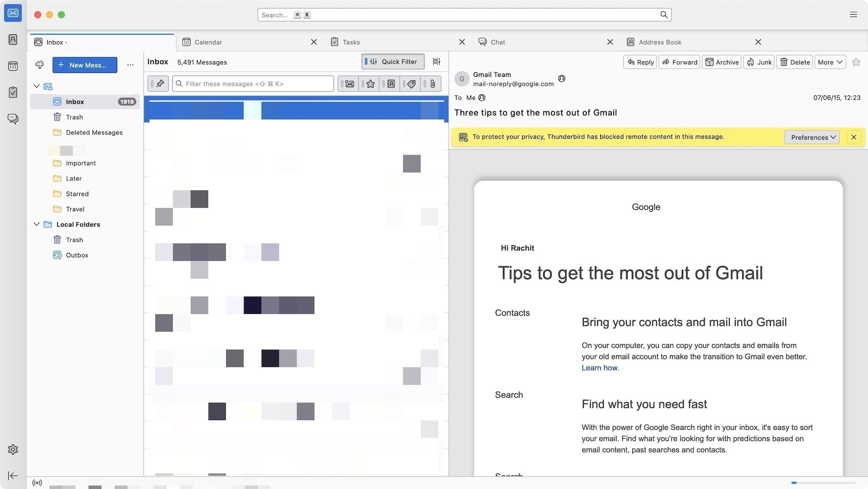The image size is (868, 489).
Task: Open Settings gear in bottom left
Action: pos(13,449)
